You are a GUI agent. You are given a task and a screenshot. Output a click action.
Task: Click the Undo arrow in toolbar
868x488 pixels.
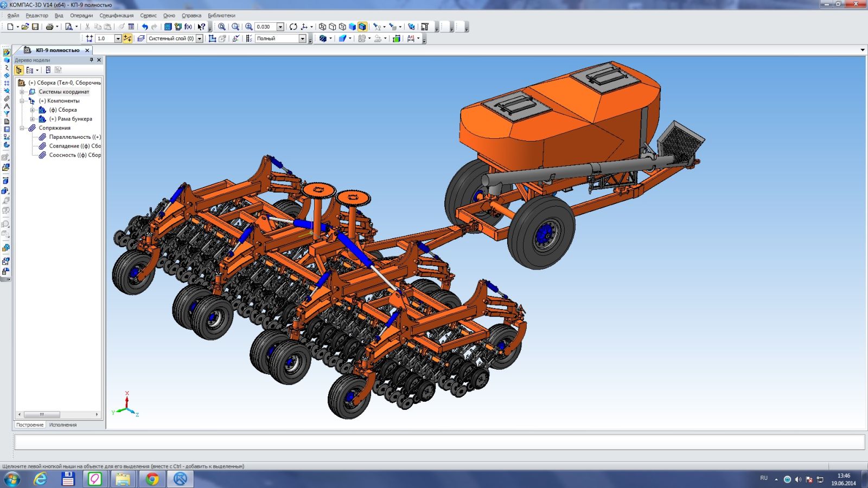145,27
